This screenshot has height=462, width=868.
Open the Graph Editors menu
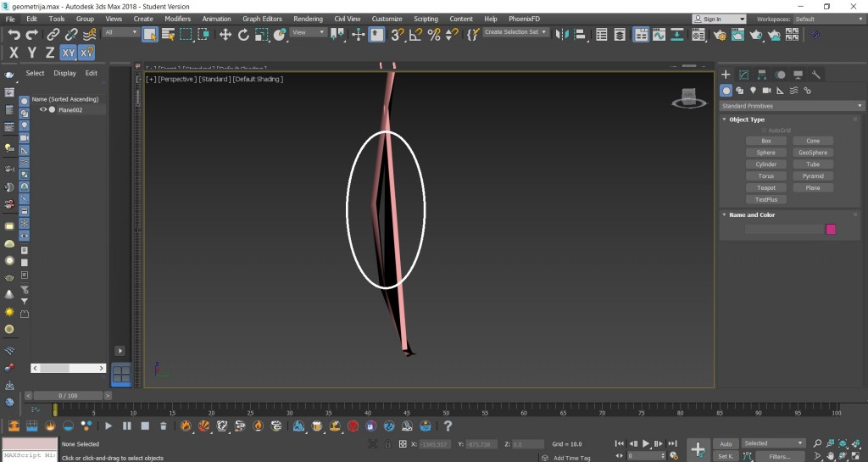262,19
